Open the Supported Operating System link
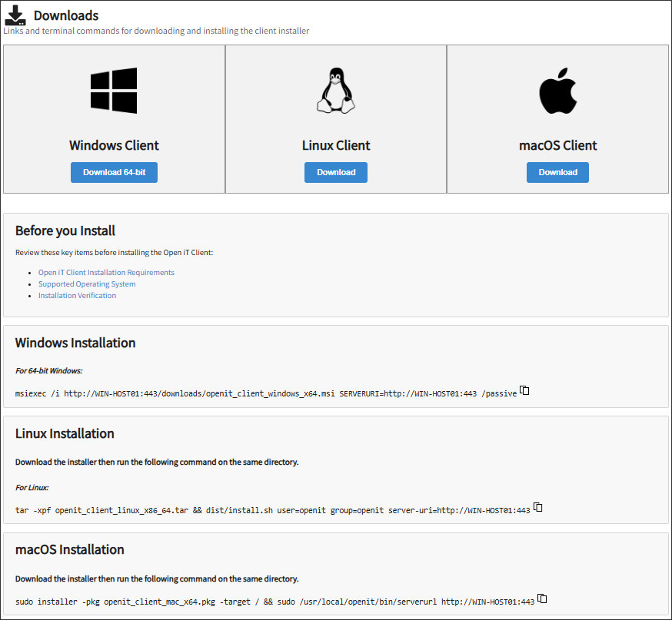Image resolution: width=672 pixels, height=620 pixels. pos(86,283)
